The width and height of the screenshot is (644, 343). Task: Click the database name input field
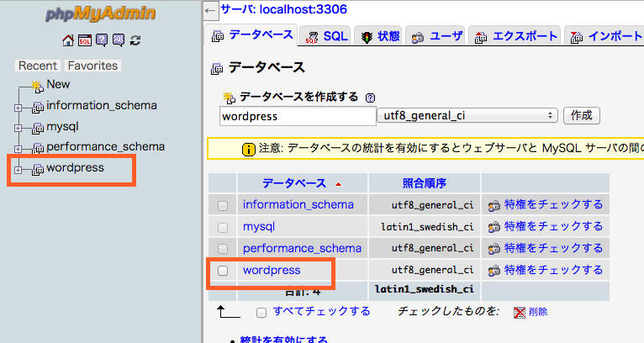pyautogui.click(x=297, y=116)
